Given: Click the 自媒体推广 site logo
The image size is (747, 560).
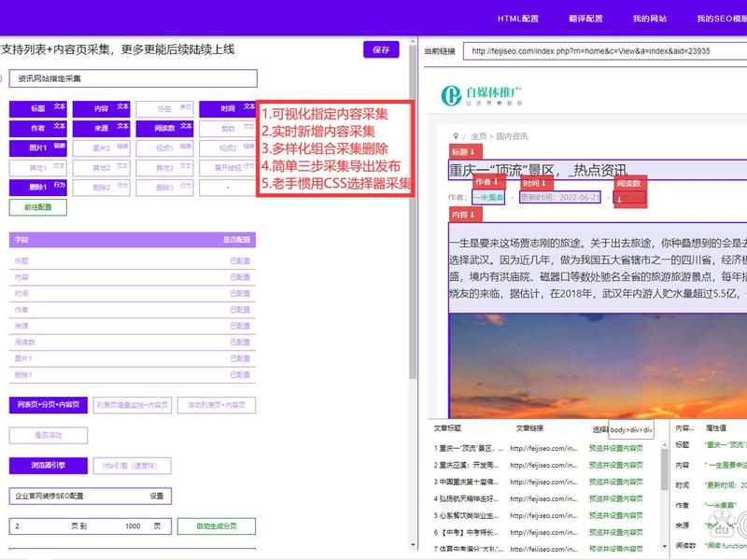Looking at the screenshot, I should [x=481, y=95].
